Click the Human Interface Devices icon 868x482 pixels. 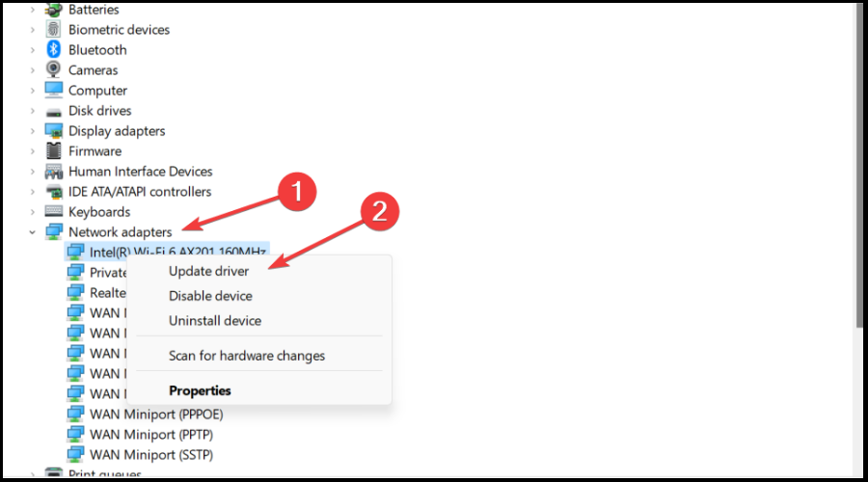pos(54,172)
